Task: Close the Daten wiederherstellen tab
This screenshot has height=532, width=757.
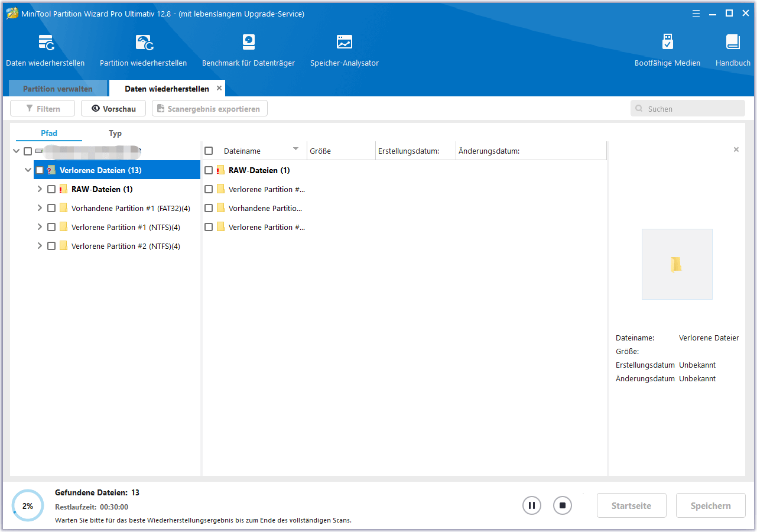Action: [x=219, y=88]
